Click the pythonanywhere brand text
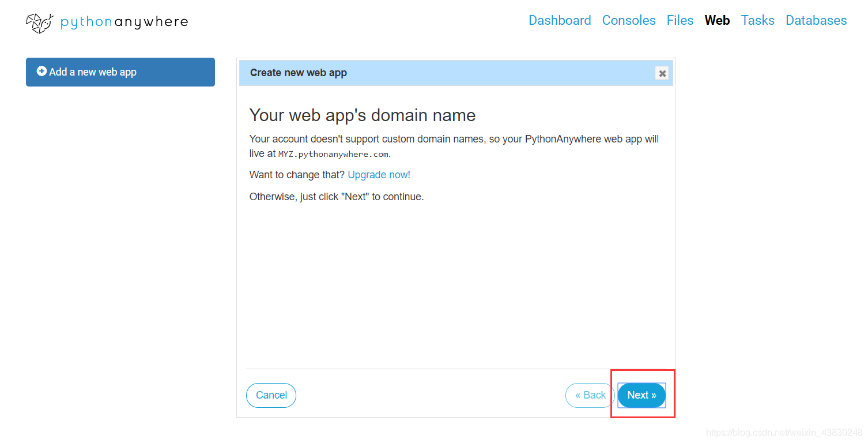868x443 pixels. [124, 22]
